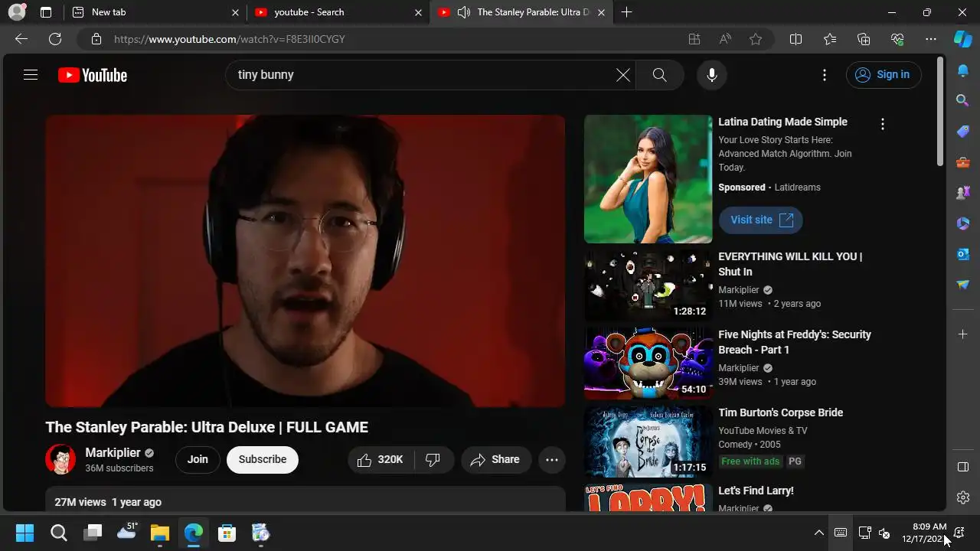The height and width of the screenshot is (551, 980).
Task: Show hidden system tray icons
Action: coord(819,533)
